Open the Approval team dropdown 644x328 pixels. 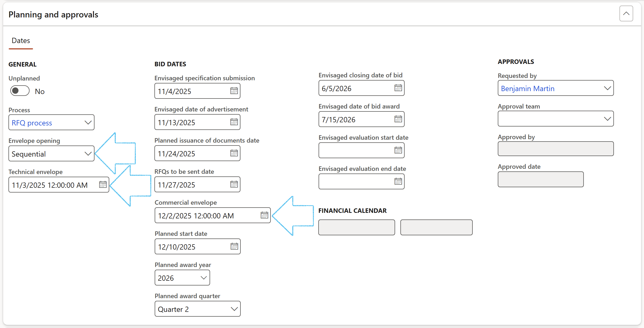tap(607, 119)
